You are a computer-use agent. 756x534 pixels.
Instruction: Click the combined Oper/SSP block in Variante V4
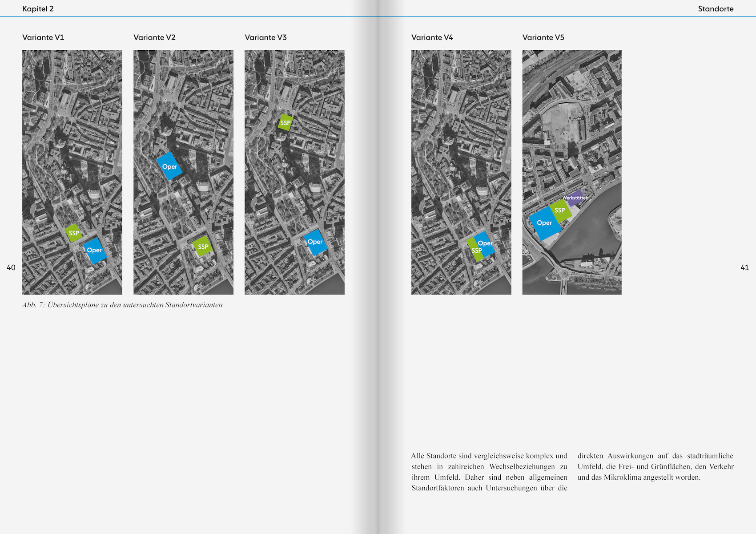pyautogui.click(x=481, y=246)
